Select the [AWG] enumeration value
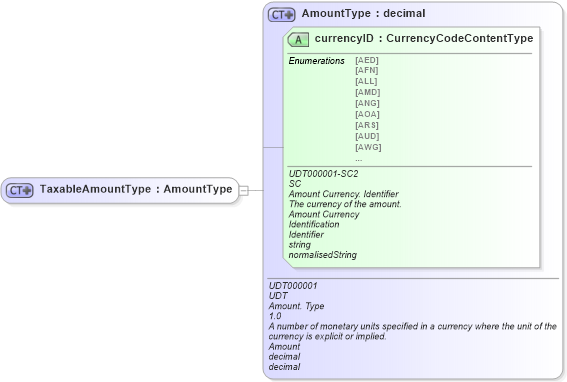This screenshot has width=567, height=382. (368, 147)
